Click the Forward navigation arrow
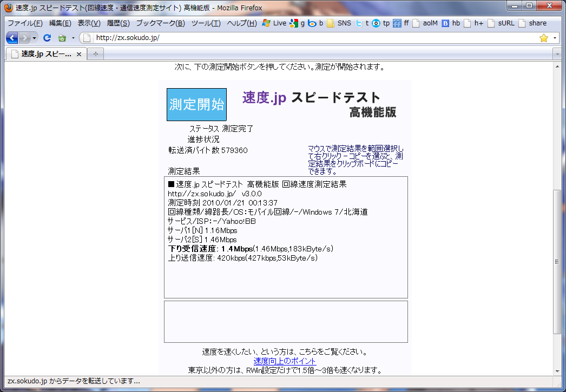The height and width of the screenshot is (392, 566). 24,37
